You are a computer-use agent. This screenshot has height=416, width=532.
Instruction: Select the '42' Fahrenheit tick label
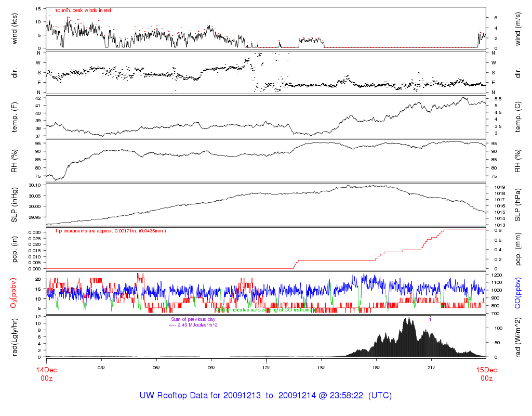tap(38, 98)
